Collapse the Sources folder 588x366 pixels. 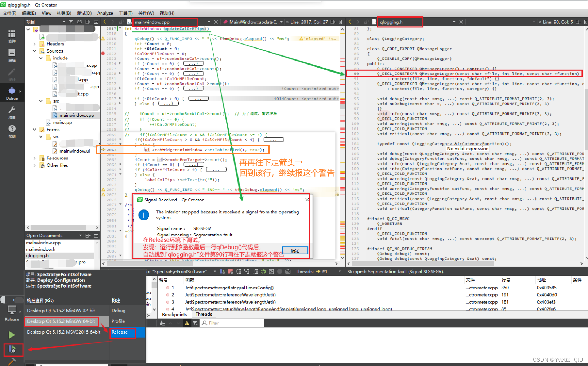pyautogui.click(x=35, y=51)
